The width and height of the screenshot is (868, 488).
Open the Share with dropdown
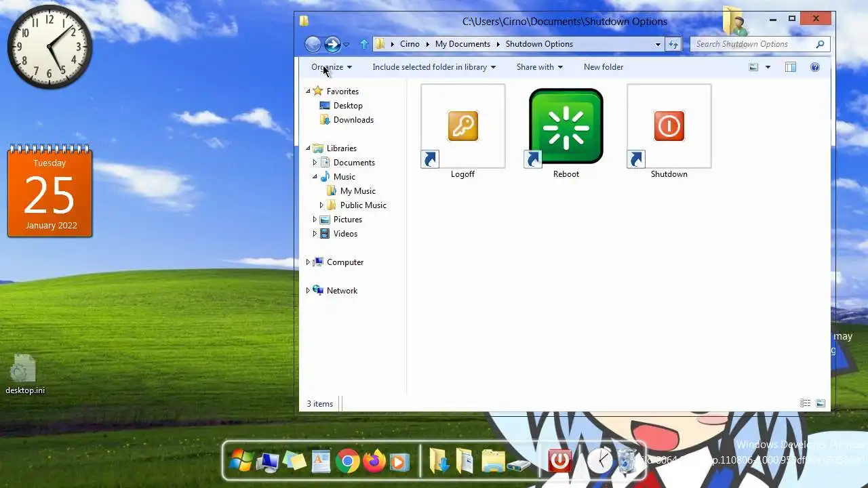(x=540, y=67)
